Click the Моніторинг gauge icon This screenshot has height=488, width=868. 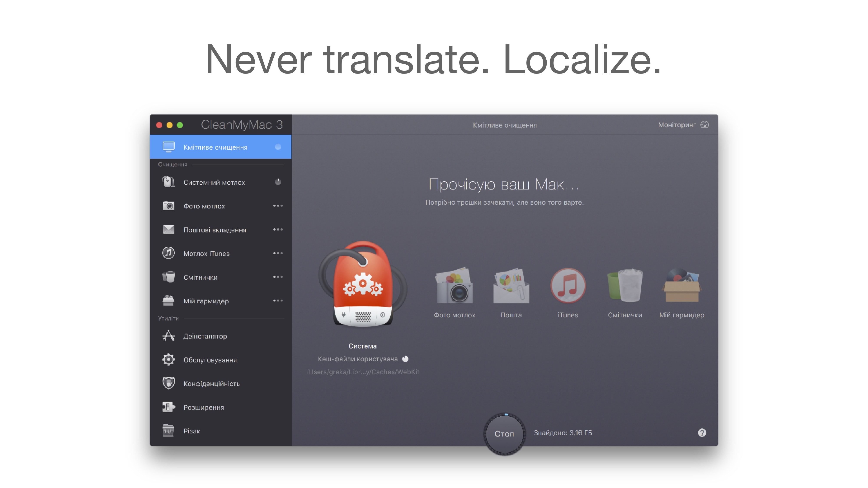[705, 125]
